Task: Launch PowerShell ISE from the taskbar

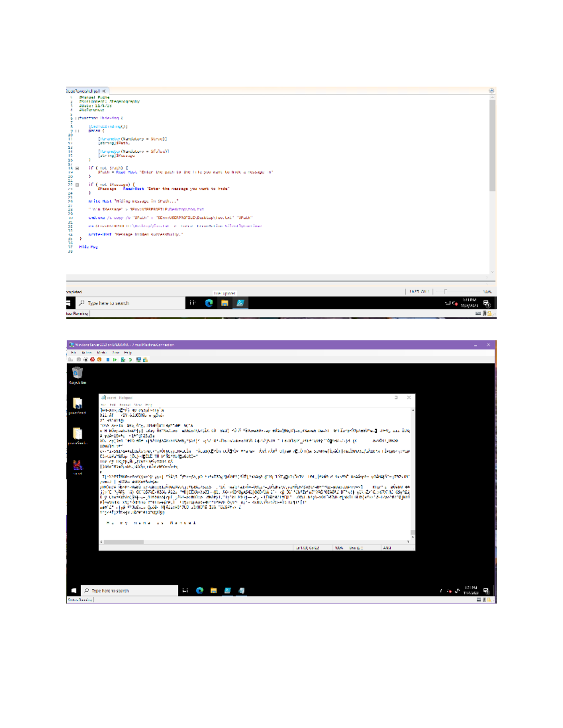Action: click(228, 591)
